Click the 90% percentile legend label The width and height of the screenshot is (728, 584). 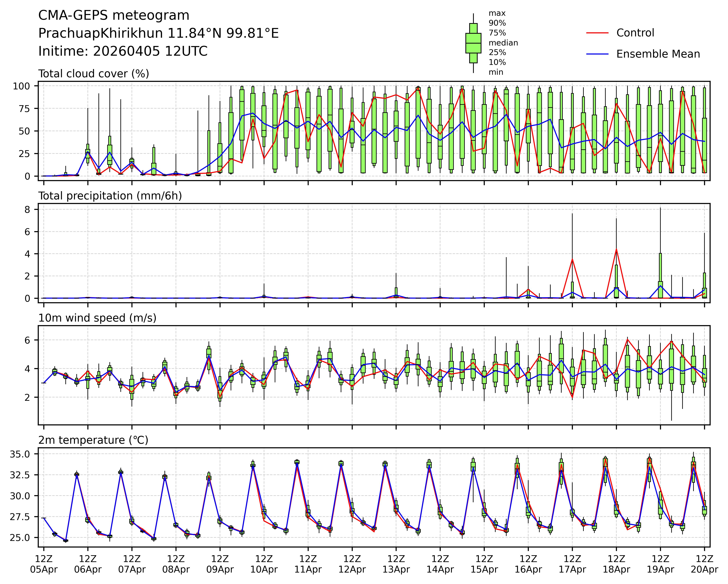pos(497,23)
